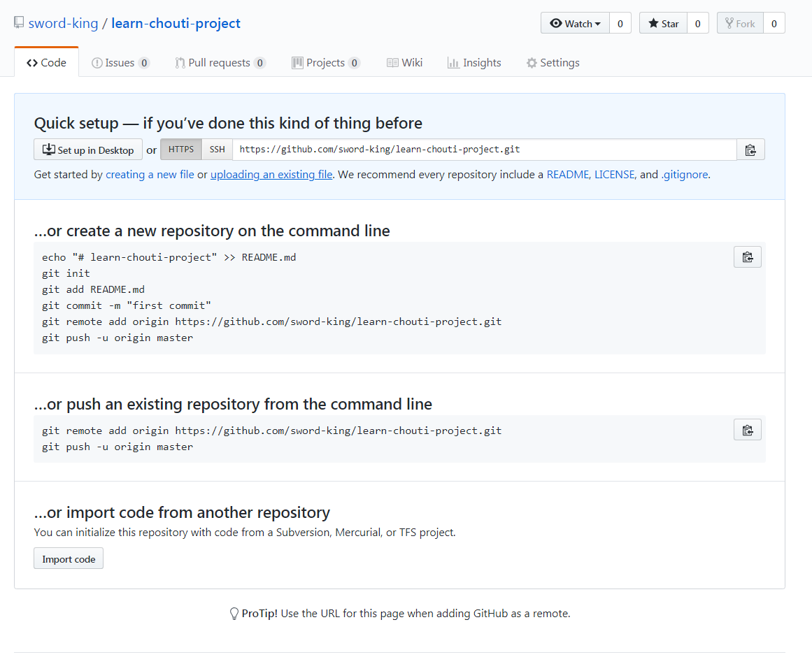Viewport: 812px width, 657px height.
Task: Copy the new repository commands to clipboard
Action: point(747,257)
